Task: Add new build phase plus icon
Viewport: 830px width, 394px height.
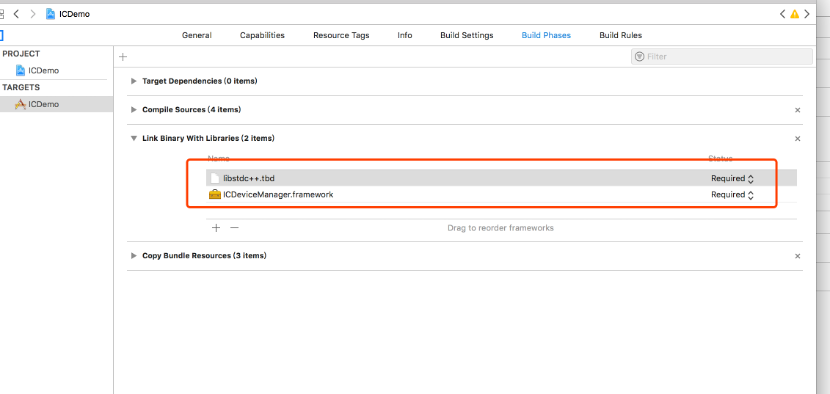Action: coord(123,57)
